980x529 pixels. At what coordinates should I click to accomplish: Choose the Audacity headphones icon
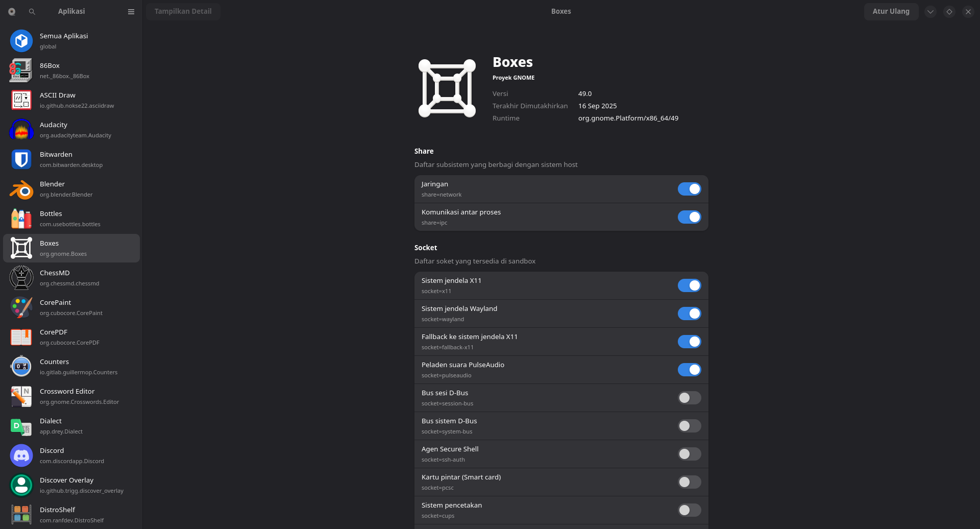pyautogui.click(x=21, y=130)
